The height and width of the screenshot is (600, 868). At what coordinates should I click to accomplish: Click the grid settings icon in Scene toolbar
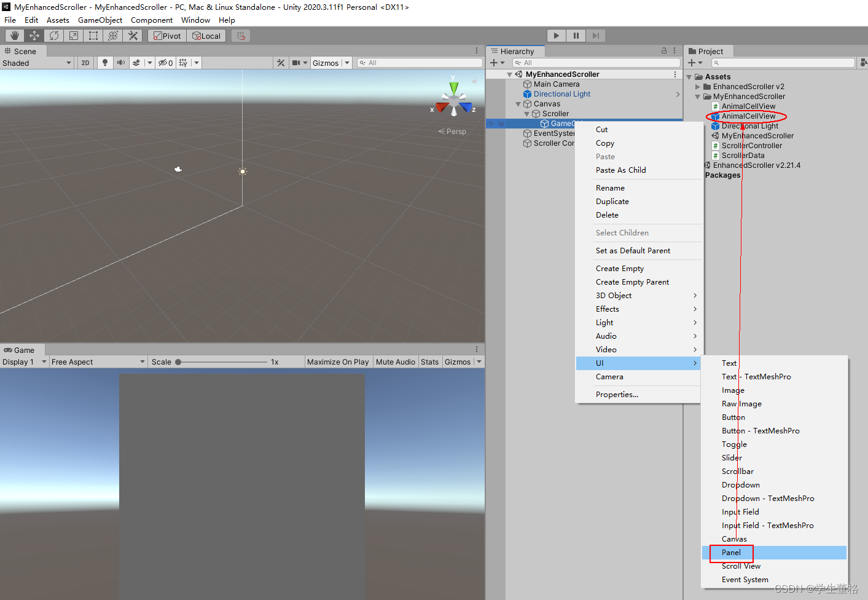click(184, 62)
